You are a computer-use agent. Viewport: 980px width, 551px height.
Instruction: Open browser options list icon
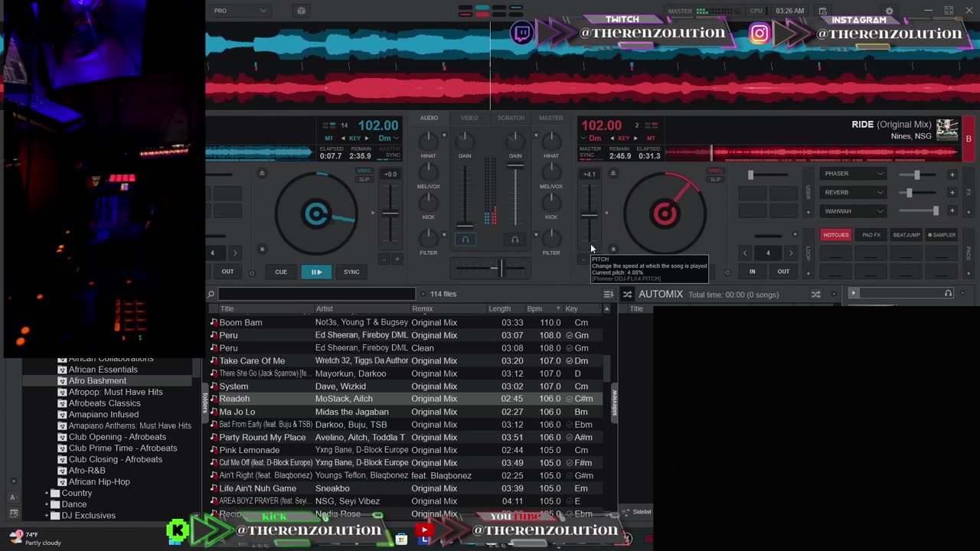pyautogui.click(x=608, y=294)
